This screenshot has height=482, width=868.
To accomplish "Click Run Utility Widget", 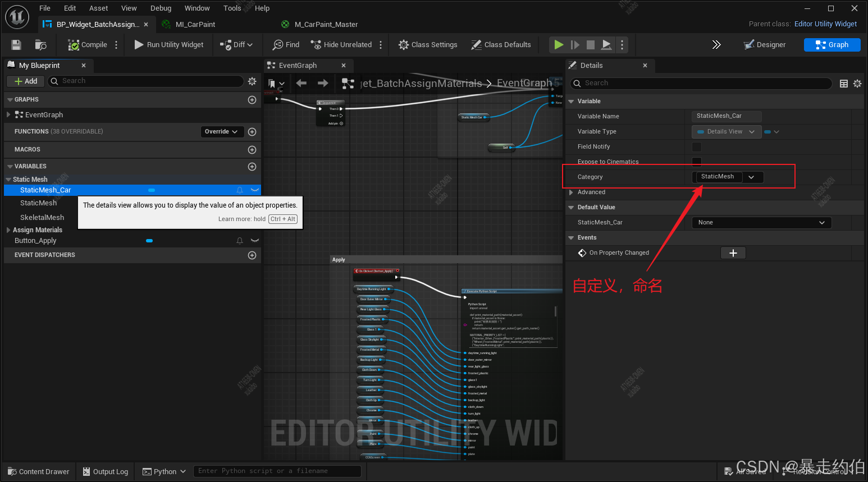I will 169,45.
